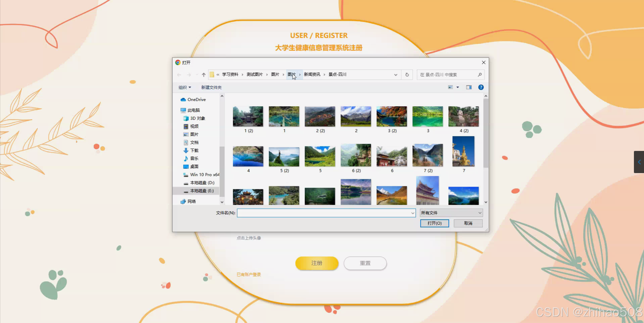
Task: Open the 下载 downloads folder
Action: click(194, 150)
